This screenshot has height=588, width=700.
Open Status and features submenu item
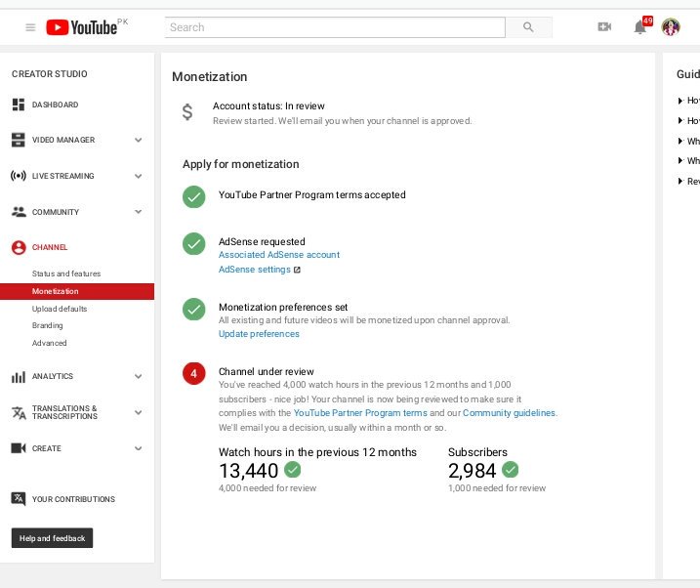[66, 273]
